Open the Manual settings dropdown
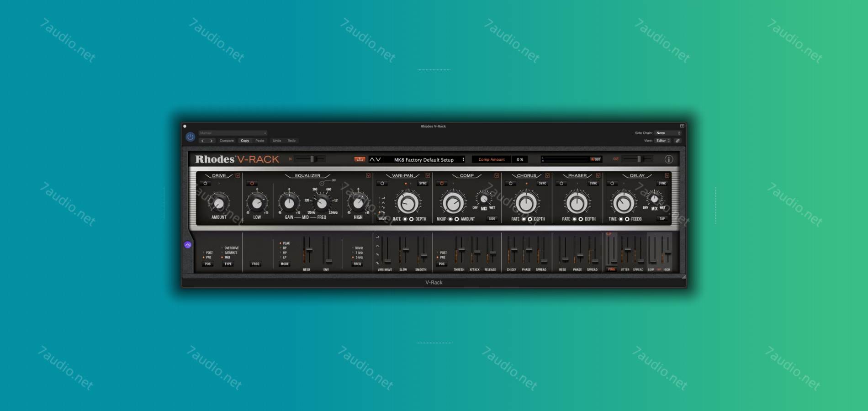 (233, 133)
